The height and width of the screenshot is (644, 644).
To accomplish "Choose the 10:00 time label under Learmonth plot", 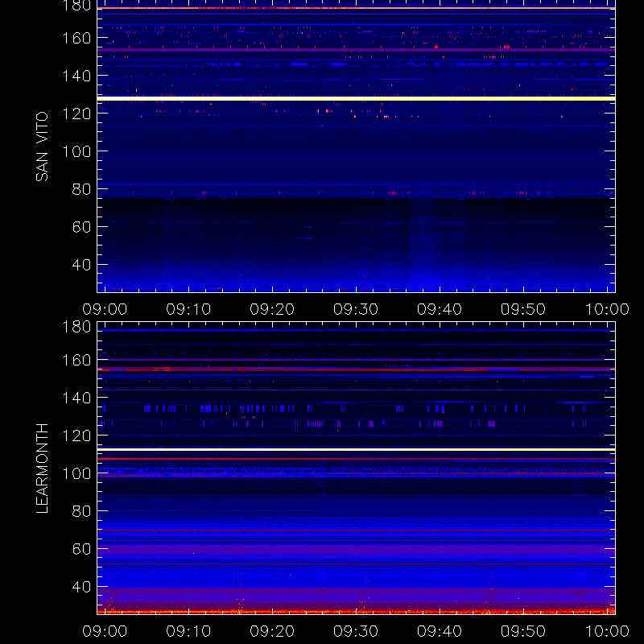I will pos(607,631).
